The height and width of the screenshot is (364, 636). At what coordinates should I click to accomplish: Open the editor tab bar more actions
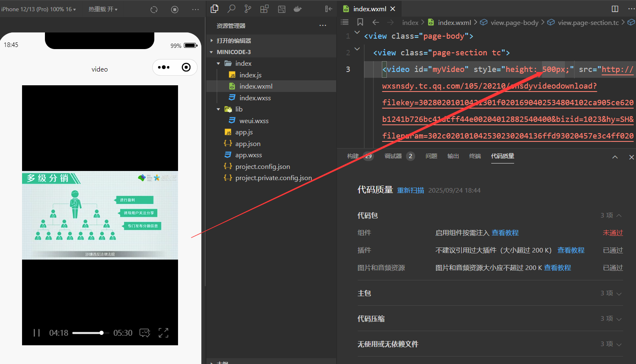coord(631,9)
